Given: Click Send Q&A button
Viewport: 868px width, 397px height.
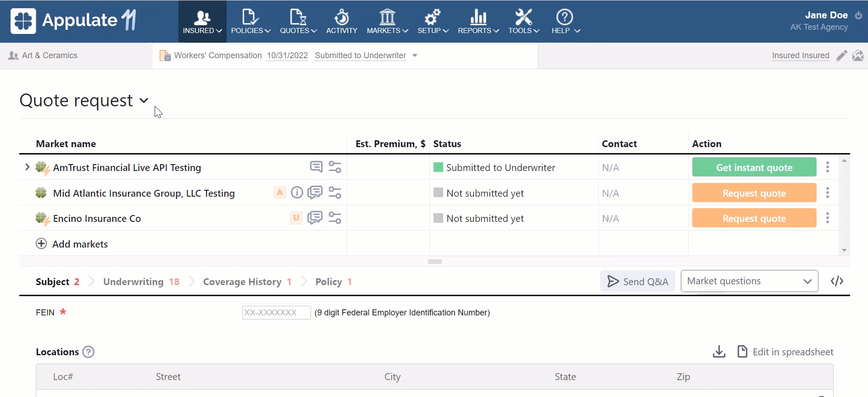Looking at the screenshot, I should 638,281.
